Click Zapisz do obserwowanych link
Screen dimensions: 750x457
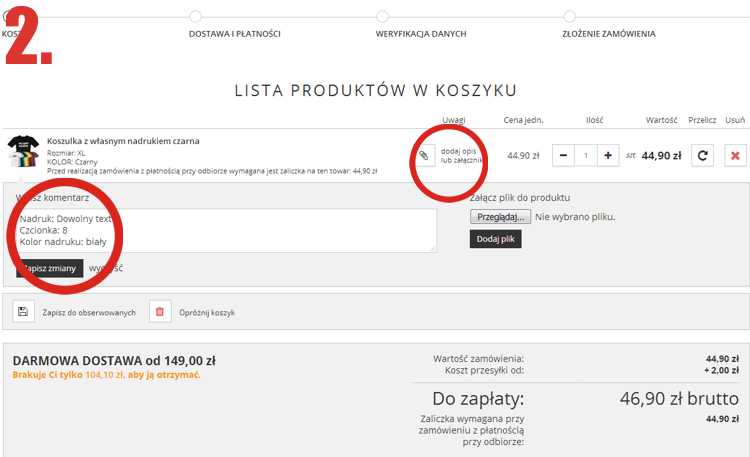point(88,313)
